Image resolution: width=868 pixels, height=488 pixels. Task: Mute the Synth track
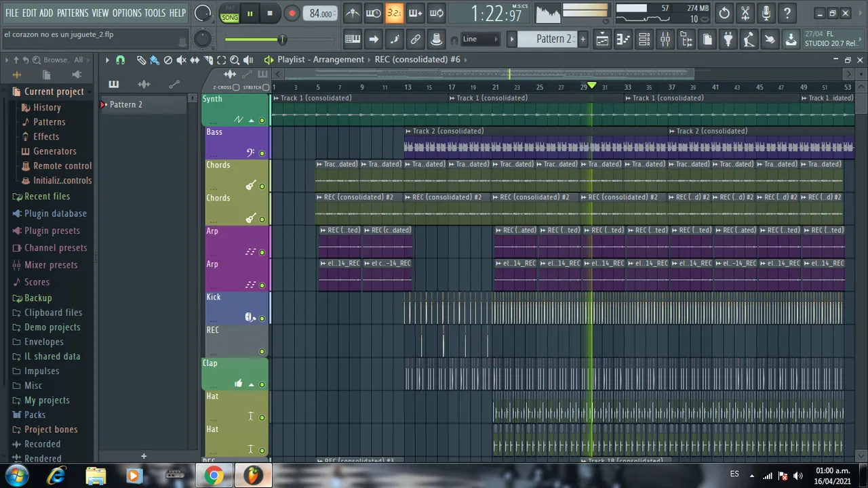(262, 121)
